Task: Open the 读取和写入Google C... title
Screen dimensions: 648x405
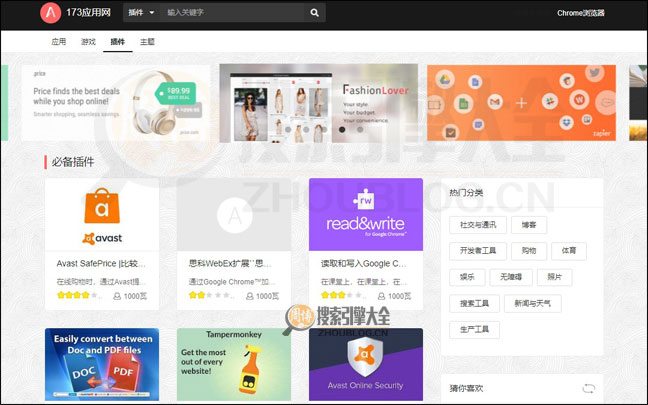Action: 364,263
